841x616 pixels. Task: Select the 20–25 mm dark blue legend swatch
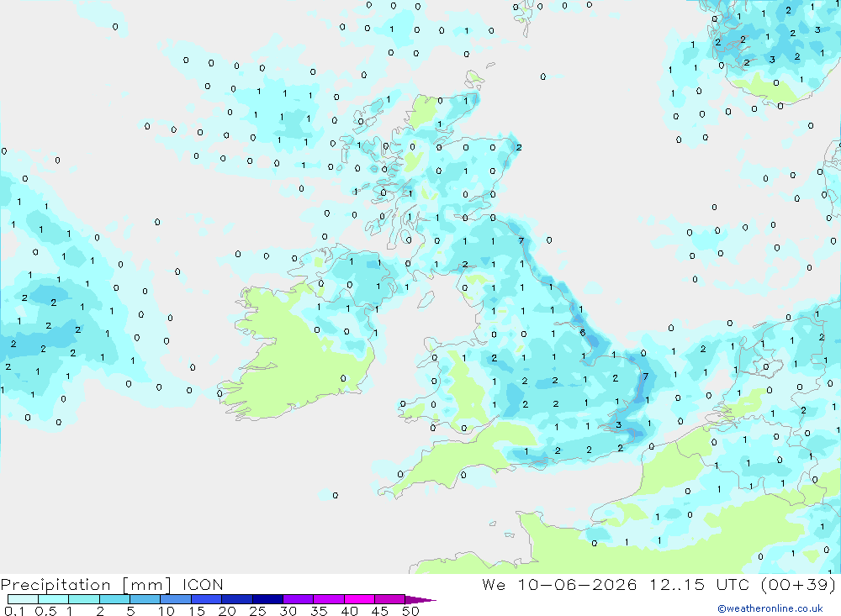click(236, 599)
